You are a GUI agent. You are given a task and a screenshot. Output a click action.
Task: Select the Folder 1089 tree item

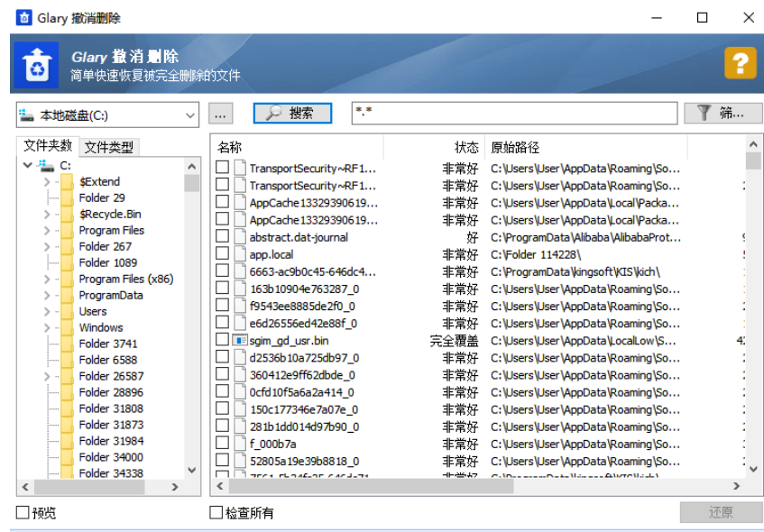click(108, 262)
